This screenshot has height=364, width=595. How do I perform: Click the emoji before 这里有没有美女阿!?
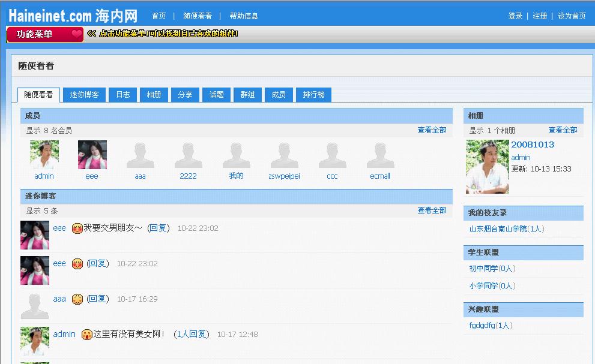click(87, 335)
